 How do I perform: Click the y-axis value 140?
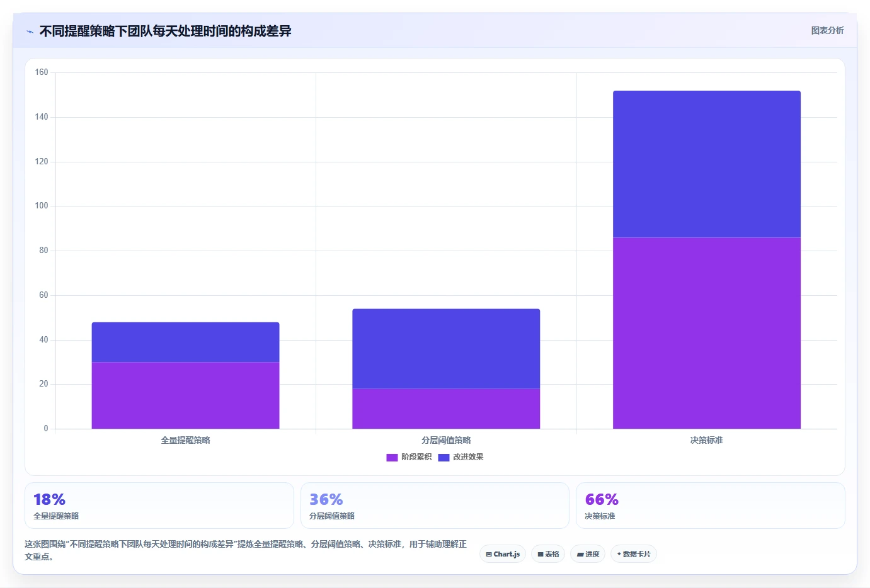coord(42,117)
